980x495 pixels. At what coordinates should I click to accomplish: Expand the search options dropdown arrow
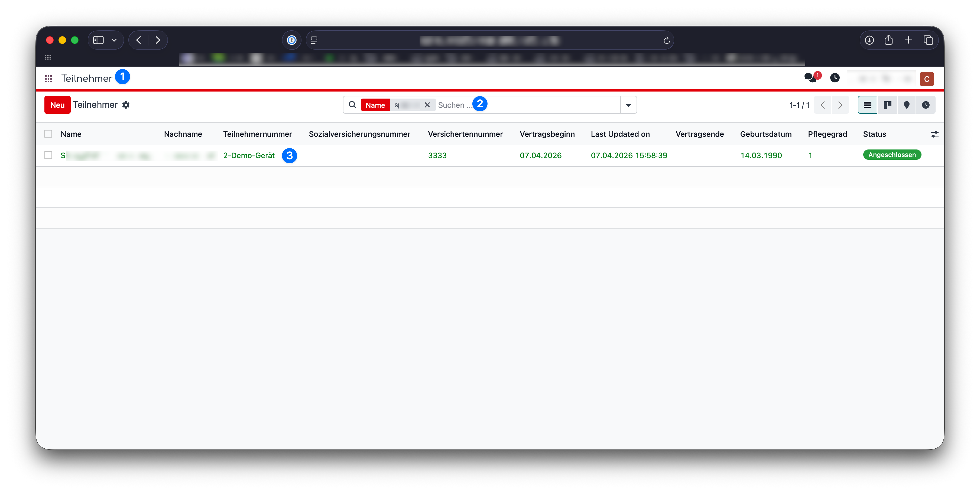(x=628, y=105)
